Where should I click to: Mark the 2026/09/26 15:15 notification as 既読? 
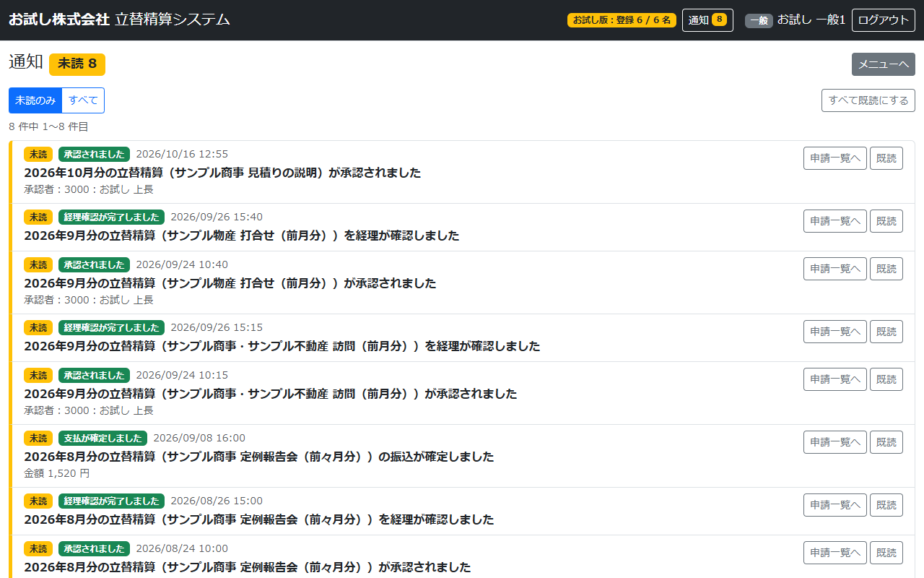click(886, 332)
